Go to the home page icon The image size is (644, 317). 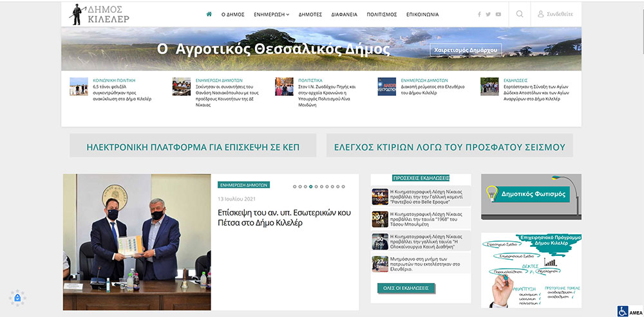pos(209,14)
